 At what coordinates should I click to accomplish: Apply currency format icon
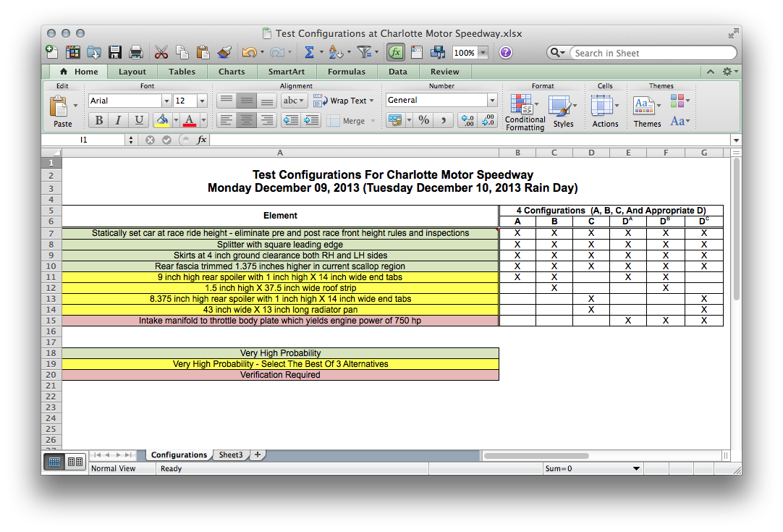point(396,120)
